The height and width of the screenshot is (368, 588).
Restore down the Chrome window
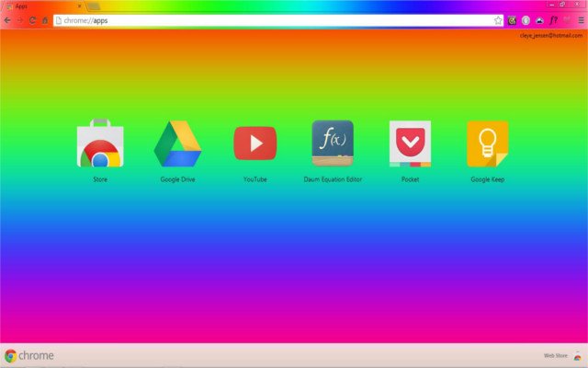pyautogui.click(x=562, y=5)
